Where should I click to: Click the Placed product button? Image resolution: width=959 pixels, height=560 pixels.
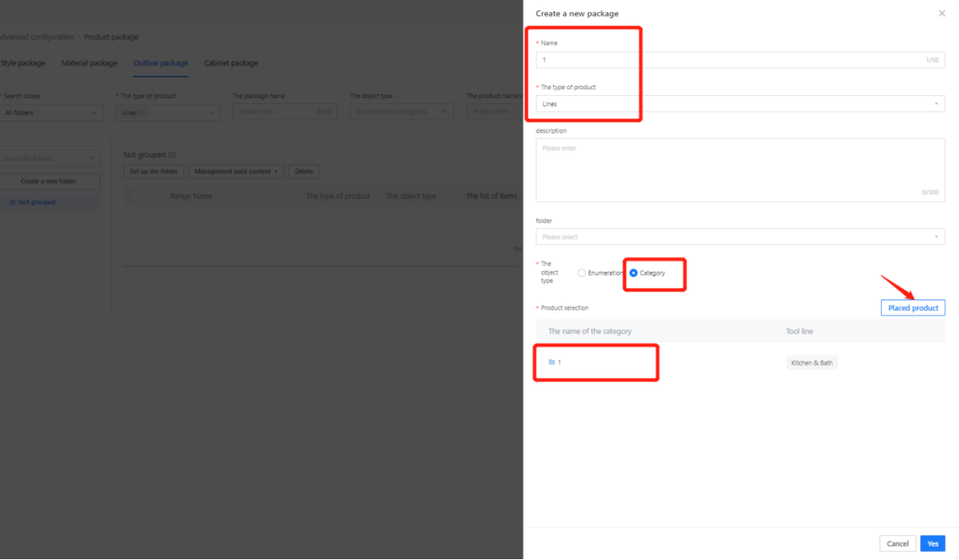click(912, 307)
